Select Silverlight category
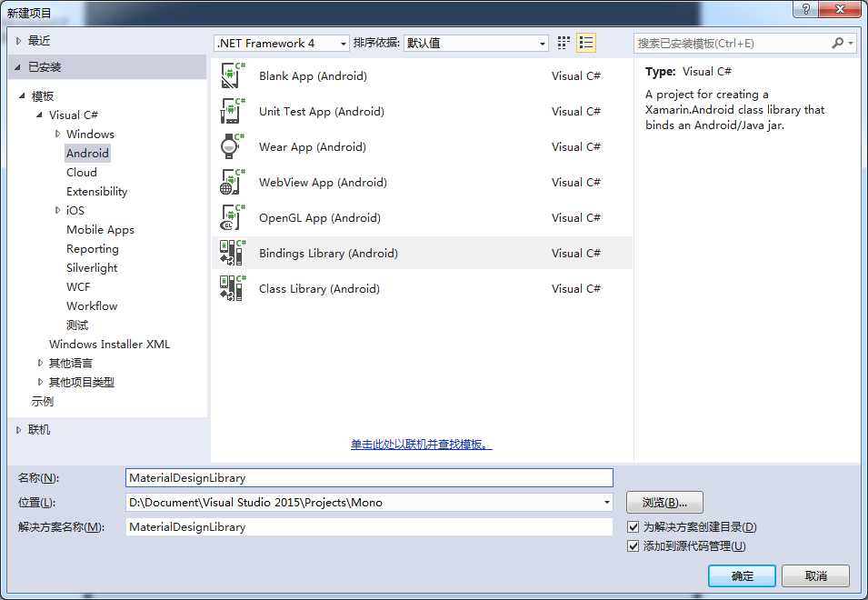The image size is (868, 600). pos(92,268)
